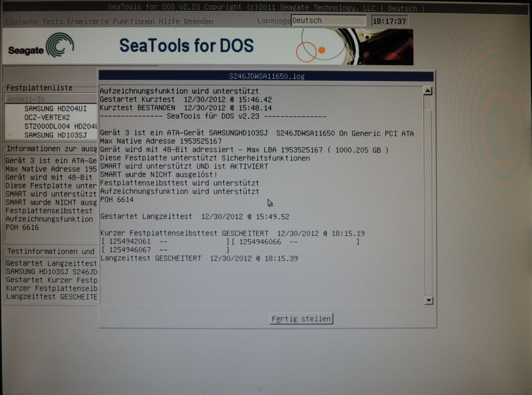Click the 'Gerät wird mit 48-Bit adressiert' line
Image resolution: width=532 pixels, height=395 pixels.
pos(244,150)
